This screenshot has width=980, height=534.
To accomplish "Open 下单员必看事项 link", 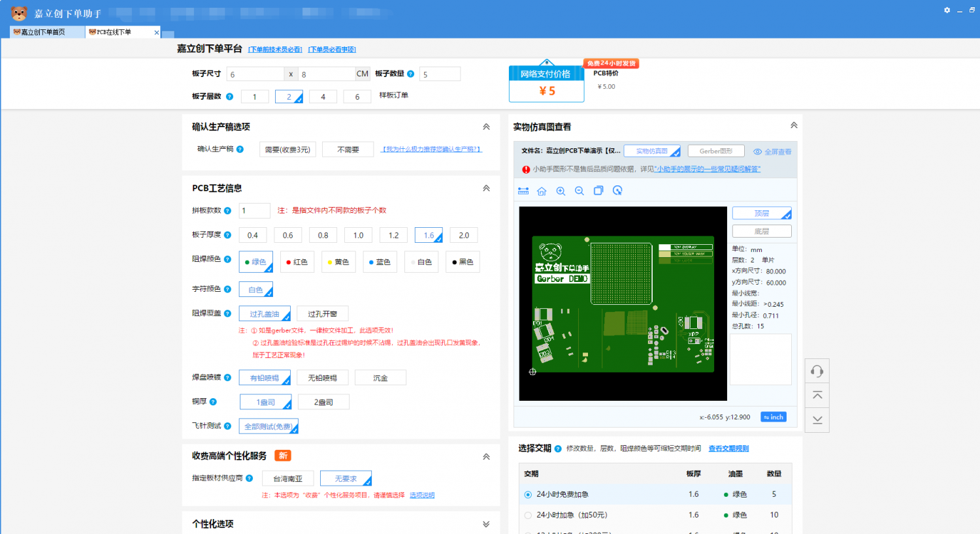I will [332, 50].
